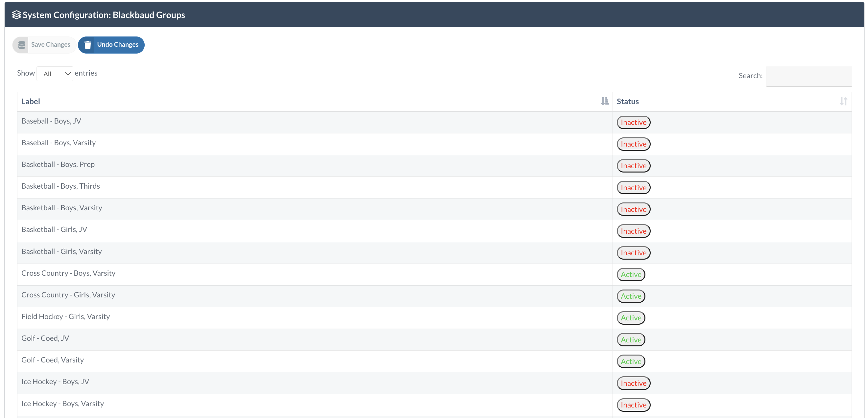Focus the Search input field
The height and width of the screenshot is (418, 868).
coord(809,76)
